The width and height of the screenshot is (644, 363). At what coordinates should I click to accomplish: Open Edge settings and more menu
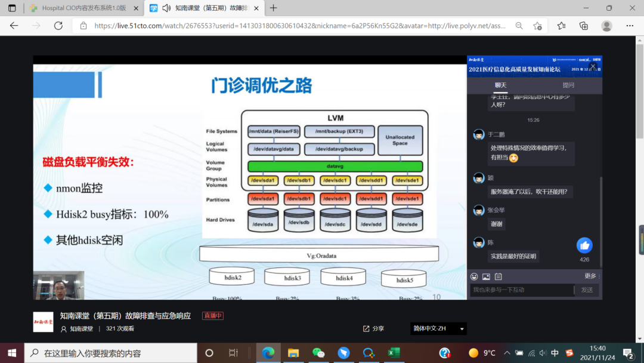coord(630,26)
